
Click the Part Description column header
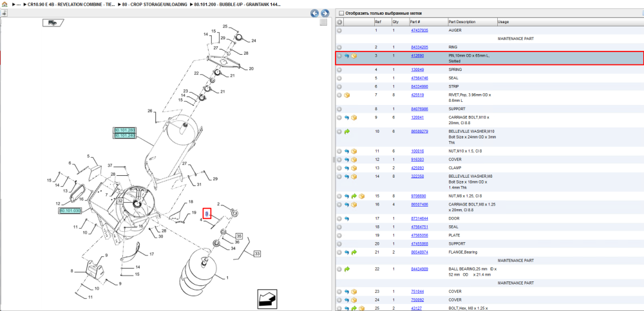pyautogui.click(x=472, y=22)
